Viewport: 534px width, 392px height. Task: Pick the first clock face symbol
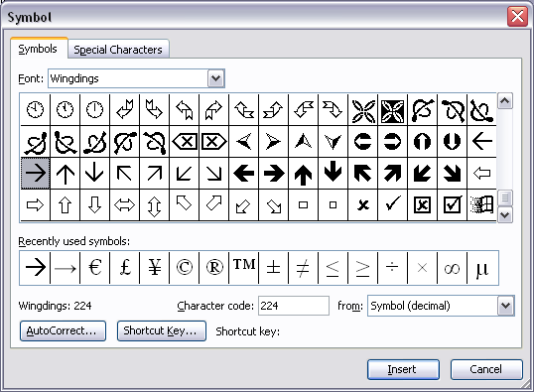click(x=36, y=110)
